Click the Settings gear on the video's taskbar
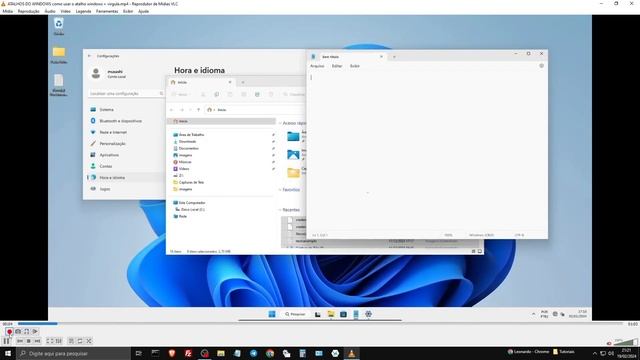Screen dimensions: 640x360 (x=368, y=314)
